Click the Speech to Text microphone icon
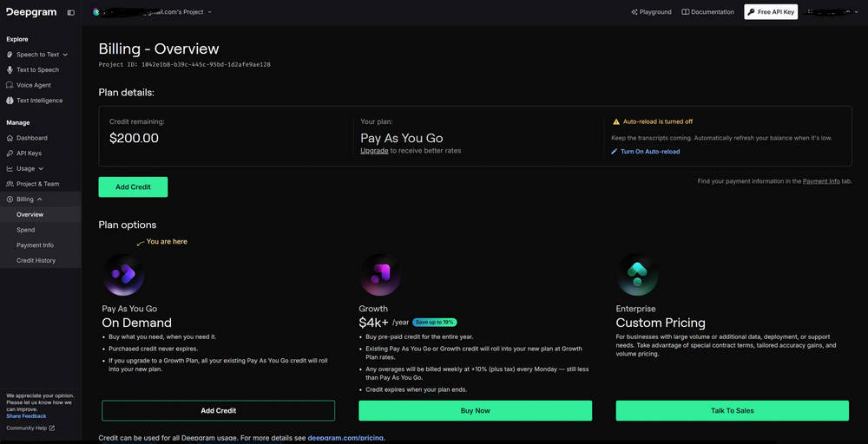This screenshot has height=444, width=868. 10,55
